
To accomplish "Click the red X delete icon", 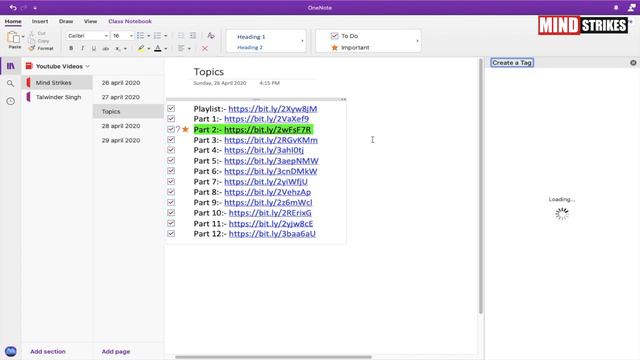I will [x=205, y=49].
